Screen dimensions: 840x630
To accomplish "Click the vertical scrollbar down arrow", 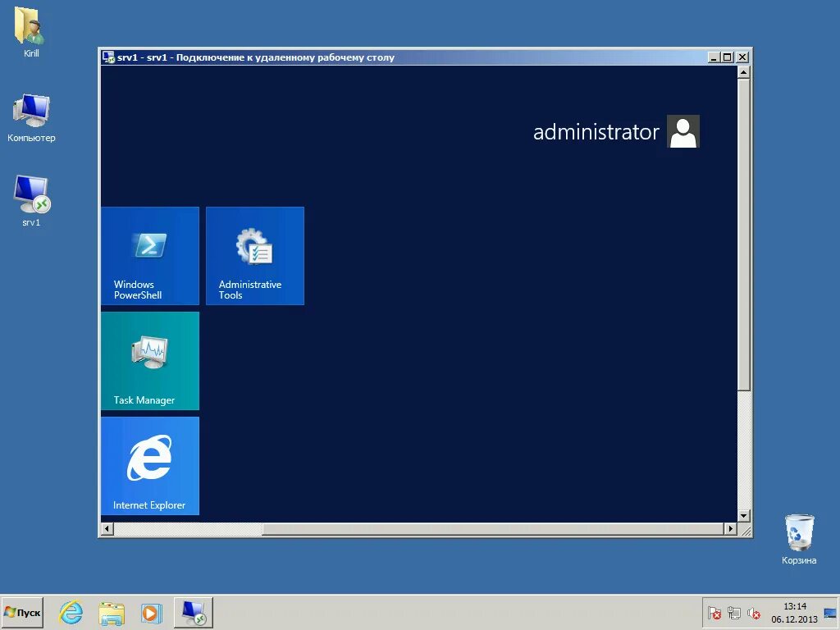I will (x=743, y=516).
